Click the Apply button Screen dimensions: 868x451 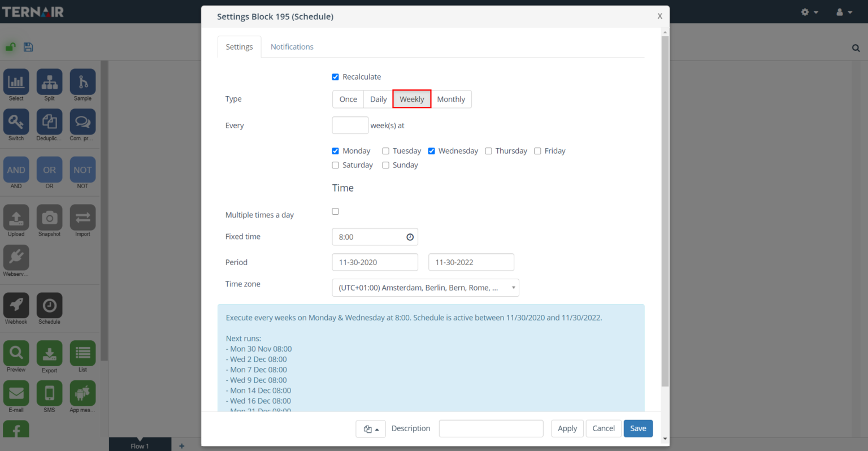[567, 428]
